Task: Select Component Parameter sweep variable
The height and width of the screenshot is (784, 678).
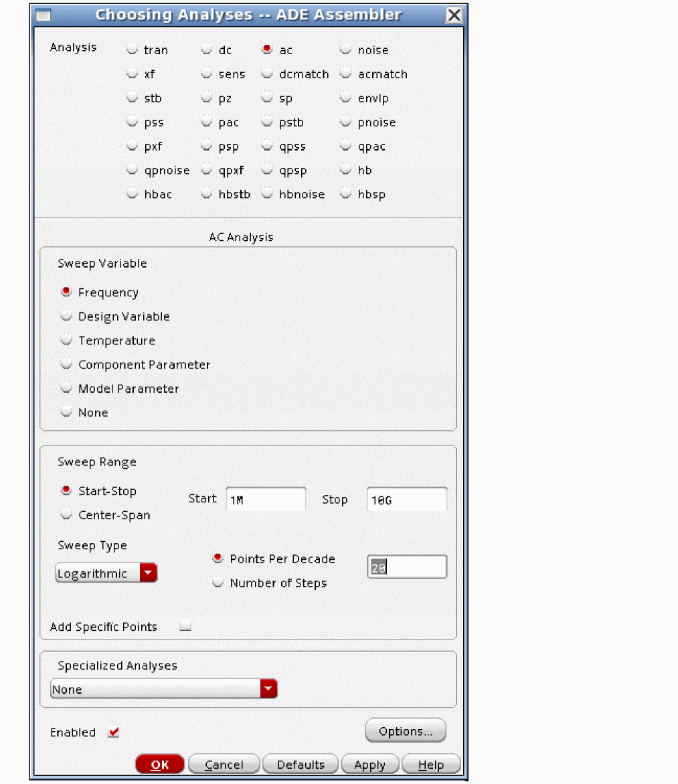Action: click(x=66, y=363)
